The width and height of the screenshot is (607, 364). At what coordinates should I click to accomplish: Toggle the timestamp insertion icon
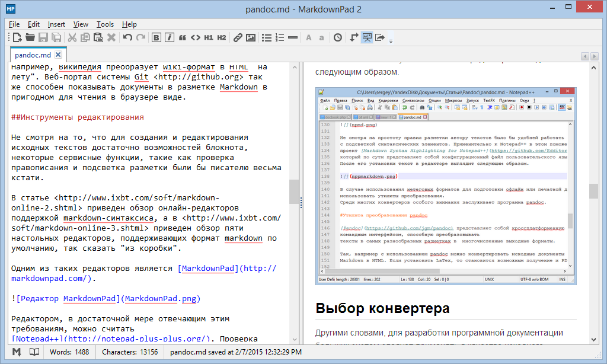tap(337, 37)
